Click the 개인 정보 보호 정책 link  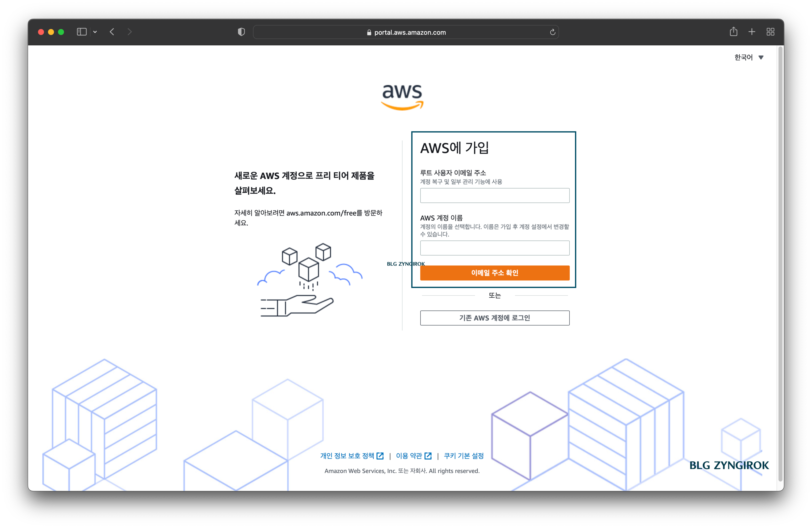[x=347, y=456]
